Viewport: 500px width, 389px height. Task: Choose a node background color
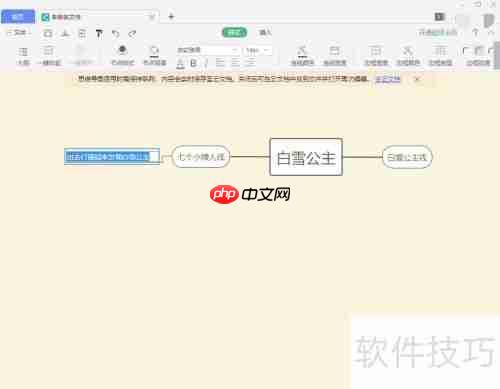(154, 56)
